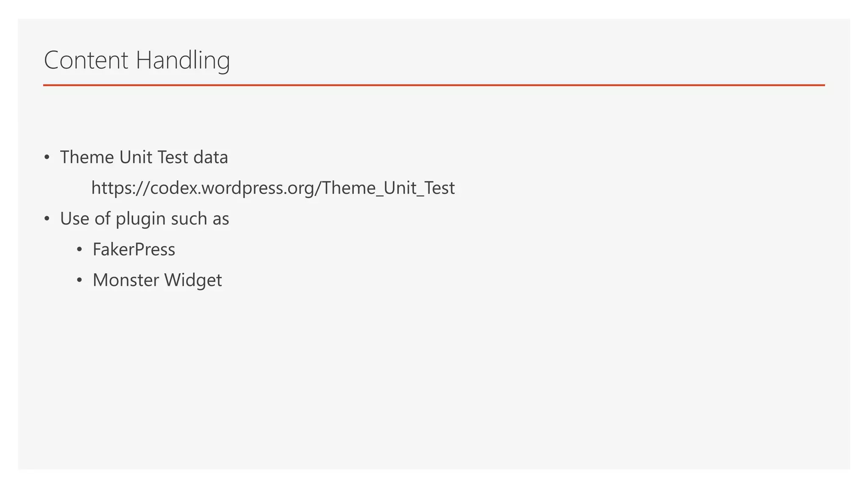868x488 pixels.
Task: Click Theme_Unit_Test at the URL's end
Action: (388, 188)
